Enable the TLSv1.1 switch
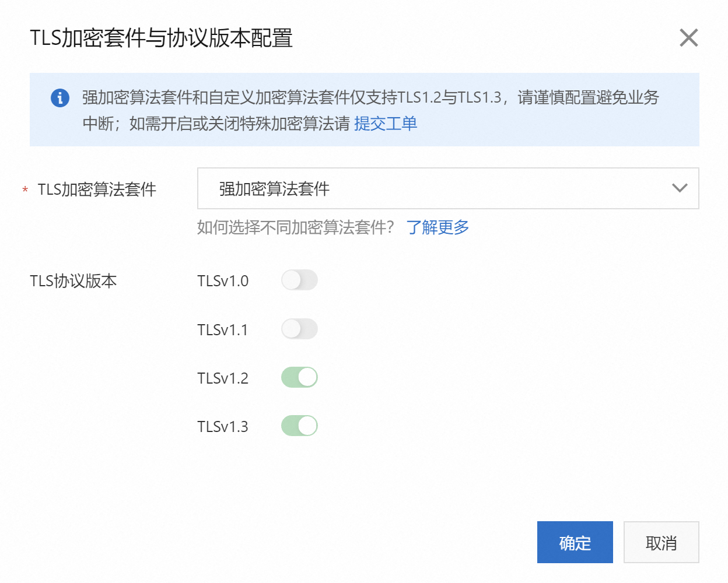This screenshot has width=728, height=583. [299, 329]
